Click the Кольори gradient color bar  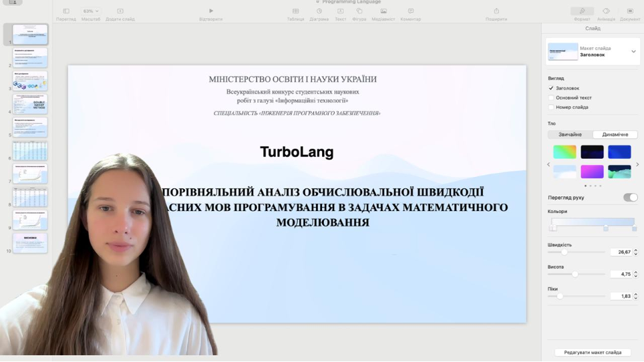pyautogui.click(x=593, y=222)
